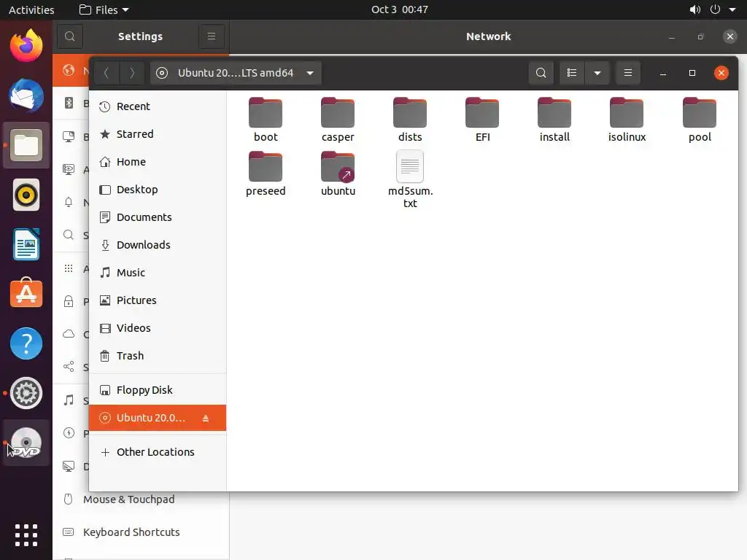Open Help from the dock

[x=26, y=343]
